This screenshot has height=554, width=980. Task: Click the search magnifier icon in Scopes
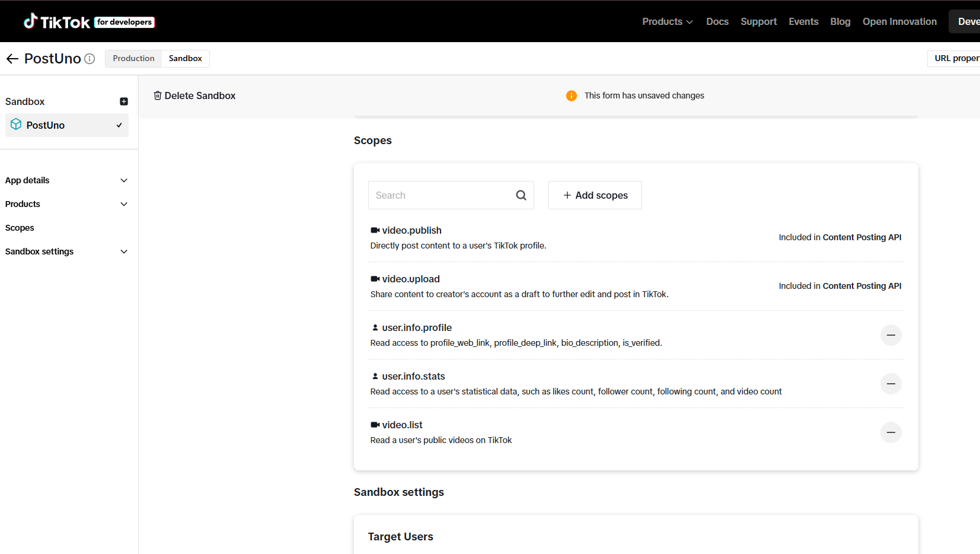click(x=521, y=195)
